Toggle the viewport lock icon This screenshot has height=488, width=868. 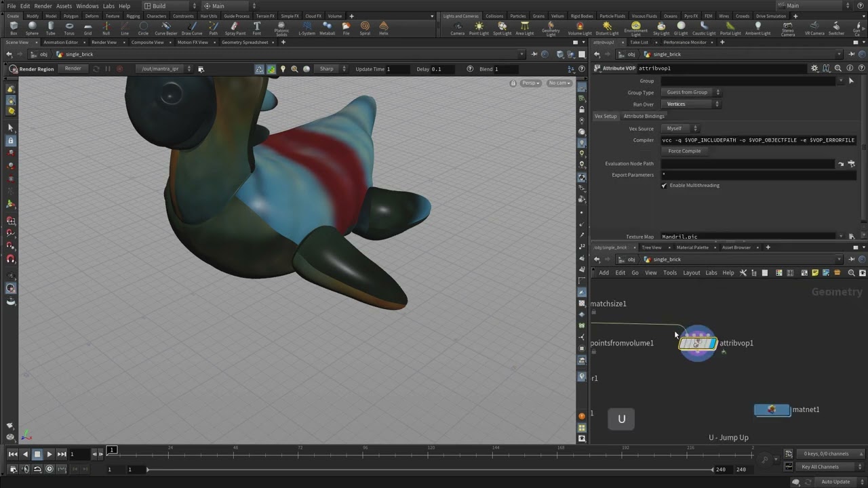tap(513, 83)
